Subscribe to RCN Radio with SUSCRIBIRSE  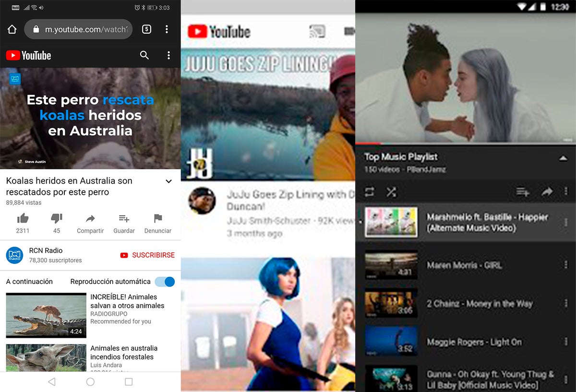click(x=148, y=255)
